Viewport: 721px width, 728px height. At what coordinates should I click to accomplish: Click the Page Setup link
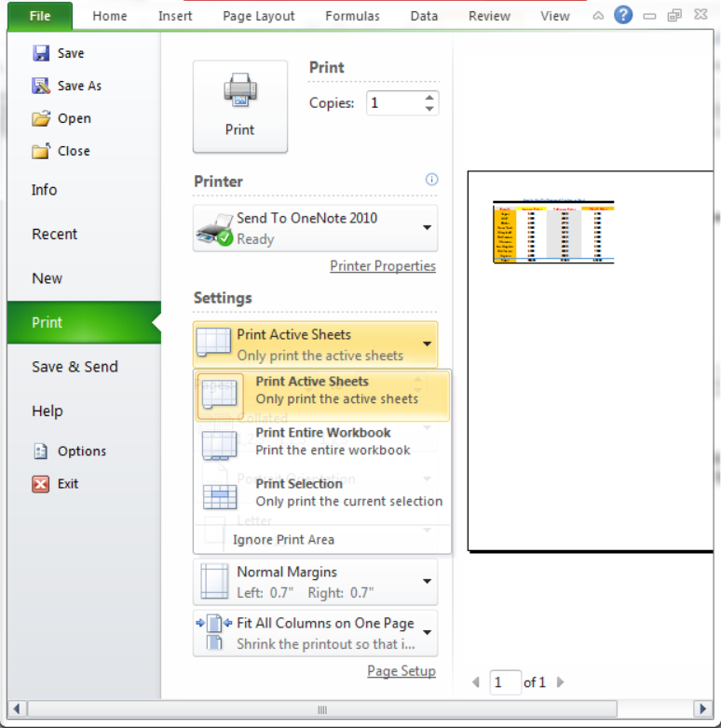pos(401,671)
